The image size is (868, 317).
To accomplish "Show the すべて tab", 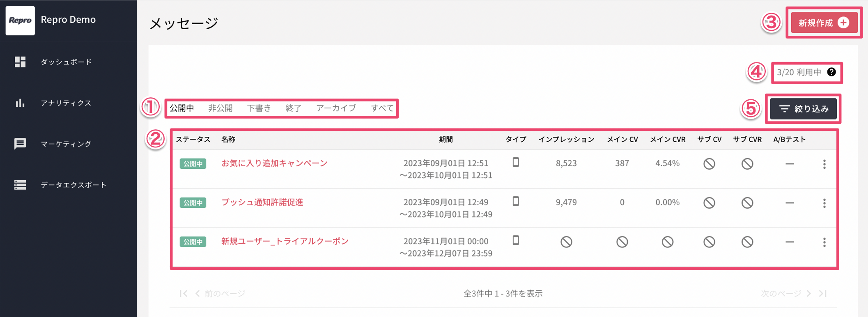I will (x=382, y=108).
